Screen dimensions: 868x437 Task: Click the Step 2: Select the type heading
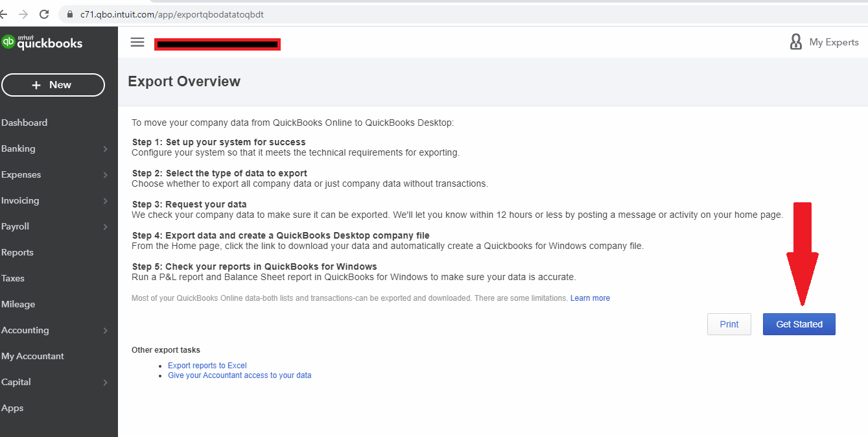[220, 173]
